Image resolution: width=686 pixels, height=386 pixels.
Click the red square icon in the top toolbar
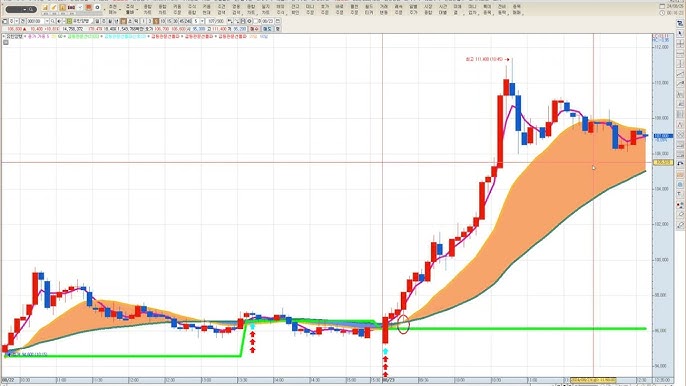point(88,8)
